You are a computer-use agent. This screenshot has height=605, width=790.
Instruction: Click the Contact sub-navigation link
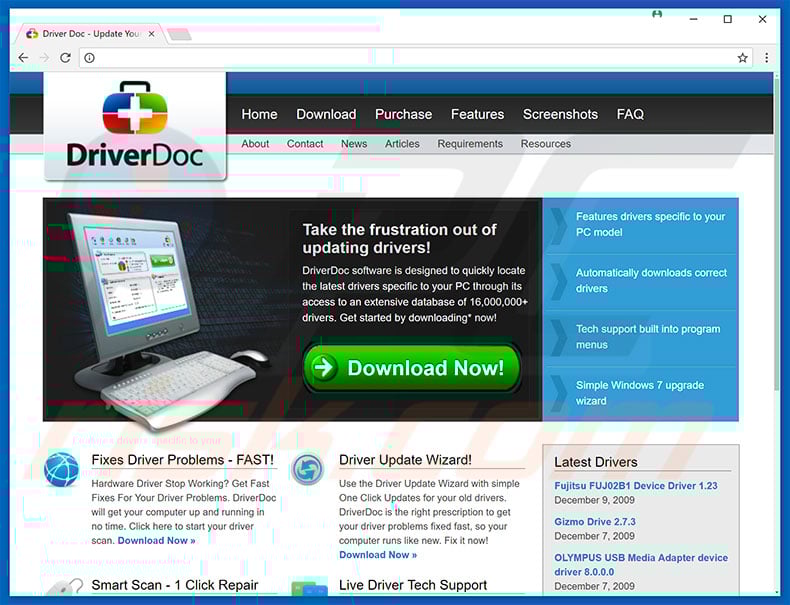[x=305, y=144]
